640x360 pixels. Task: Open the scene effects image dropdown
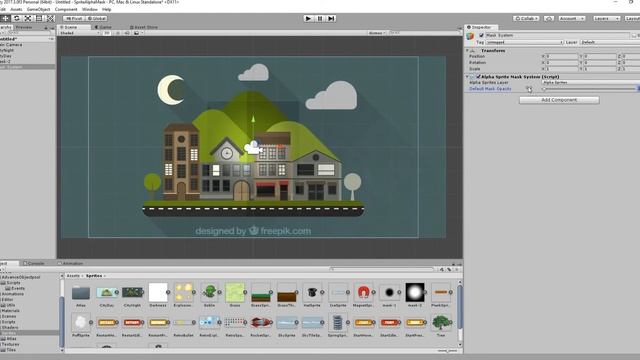point(138,33)
